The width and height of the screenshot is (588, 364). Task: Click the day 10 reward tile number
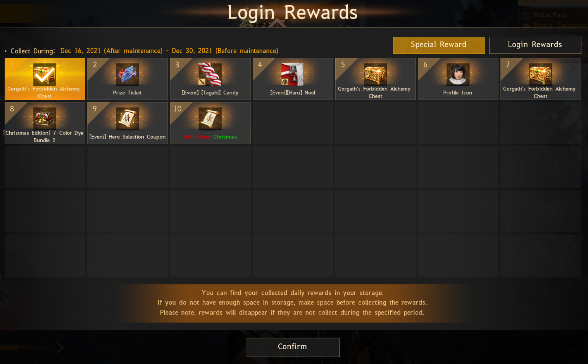178,109
